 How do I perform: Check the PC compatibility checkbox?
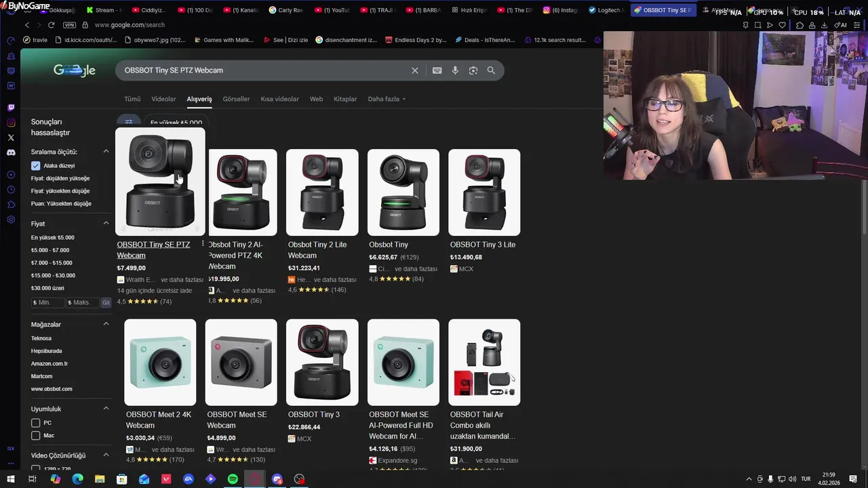point(36,422)
